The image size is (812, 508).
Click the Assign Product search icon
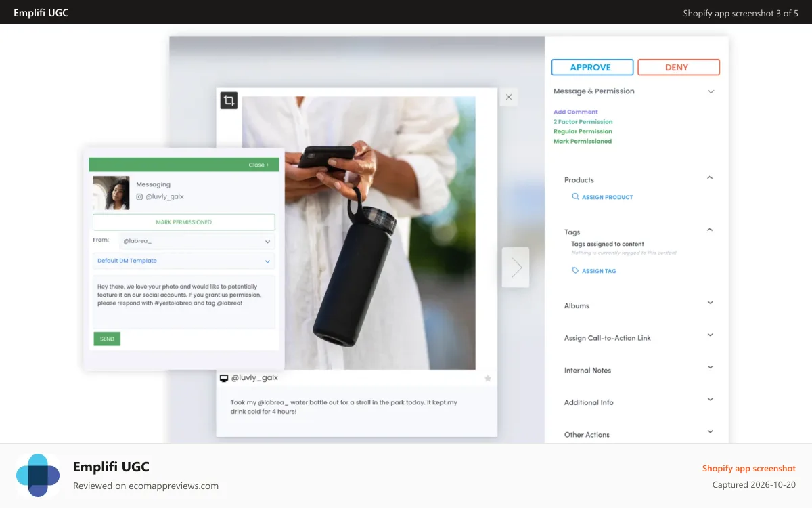(575, 196)
